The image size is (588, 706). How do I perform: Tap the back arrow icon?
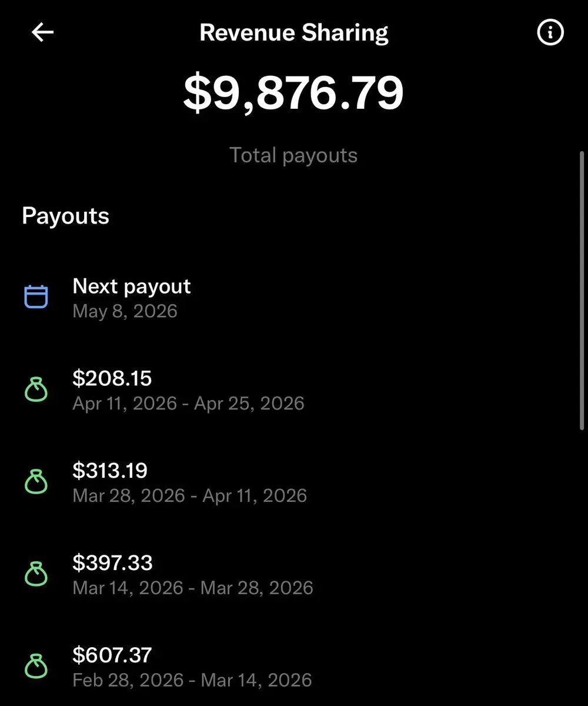tap(42, 33)
